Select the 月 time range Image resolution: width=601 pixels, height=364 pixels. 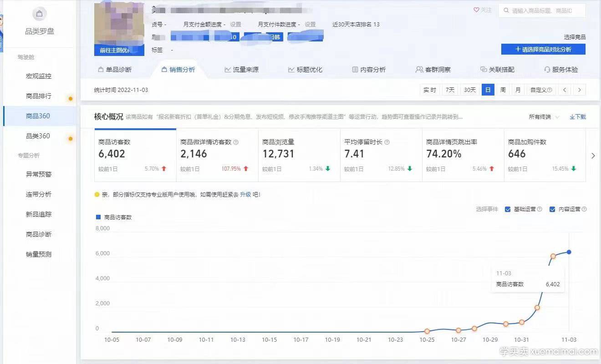point(518,90)
